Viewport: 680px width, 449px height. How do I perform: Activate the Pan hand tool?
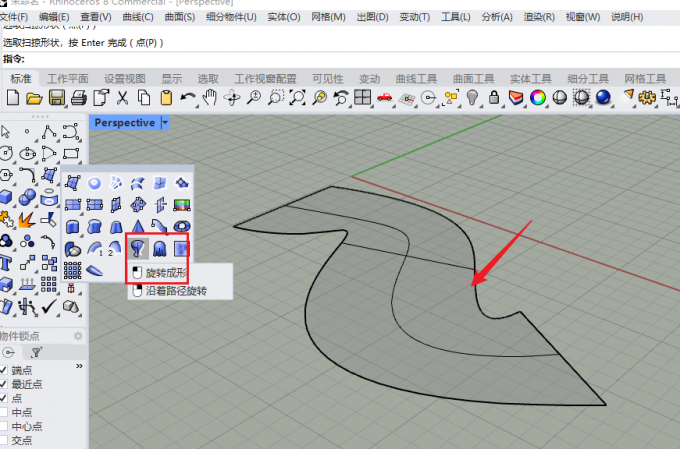210,98
